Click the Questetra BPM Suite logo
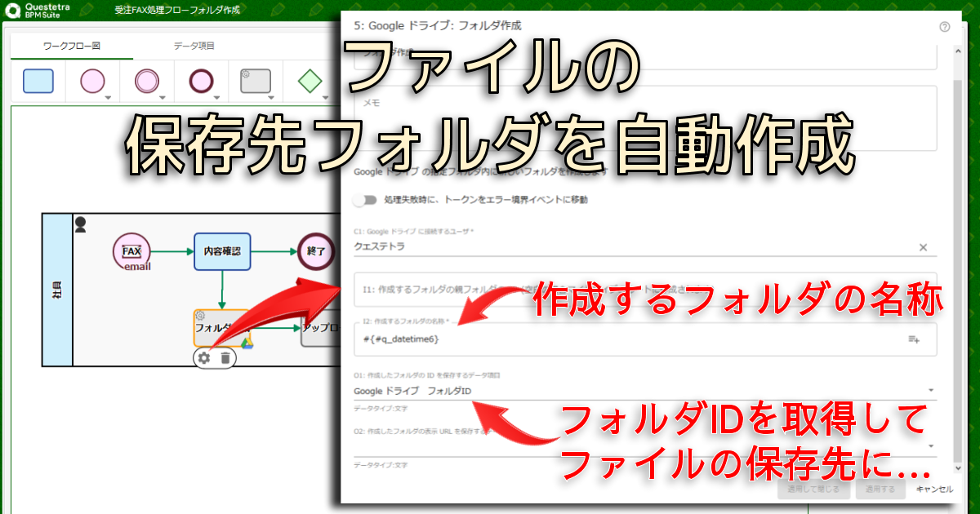980x514 pixels. coord(38,11)
